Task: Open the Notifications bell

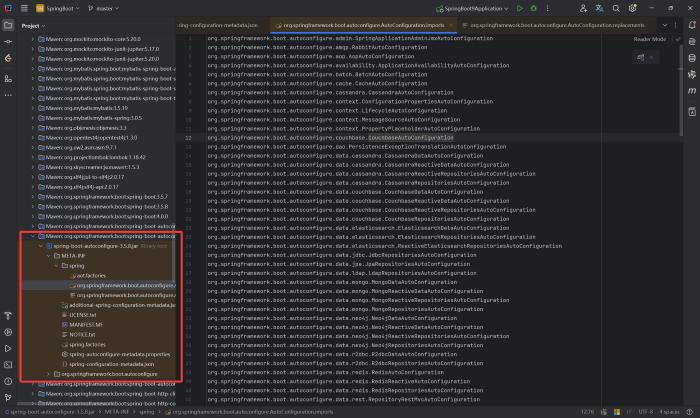Action: tap(692, 25)
